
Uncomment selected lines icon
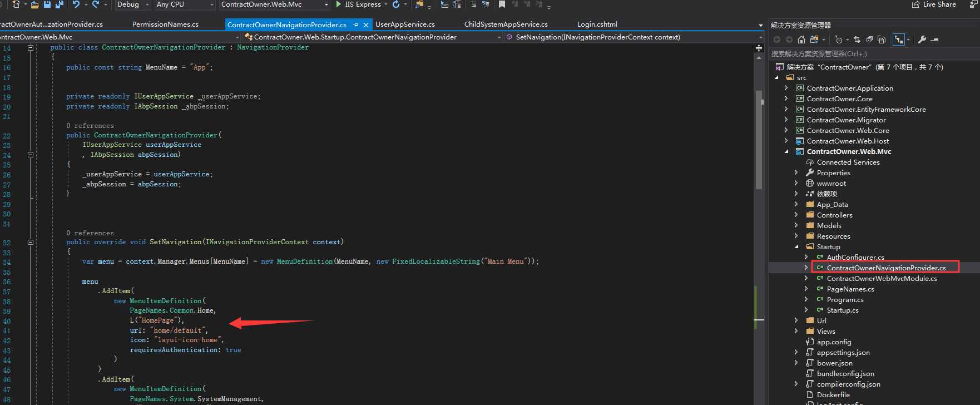486,4
